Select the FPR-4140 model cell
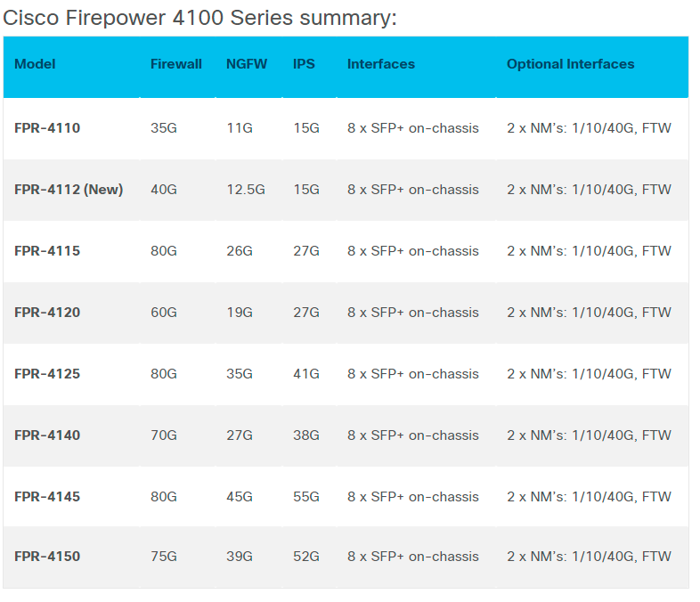Image resolution: width=700 pixels, height=602 pixels. point(47,435)
